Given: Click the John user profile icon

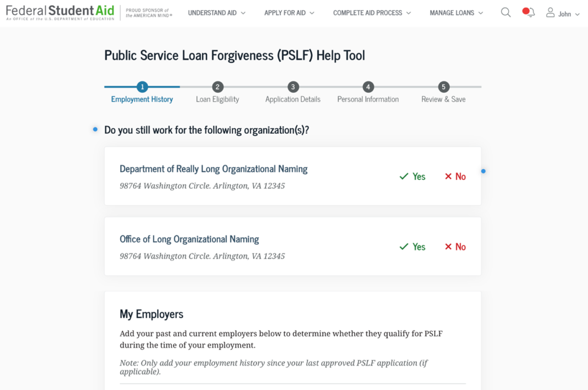Looking at the screenshot, I should coord(551,13).
